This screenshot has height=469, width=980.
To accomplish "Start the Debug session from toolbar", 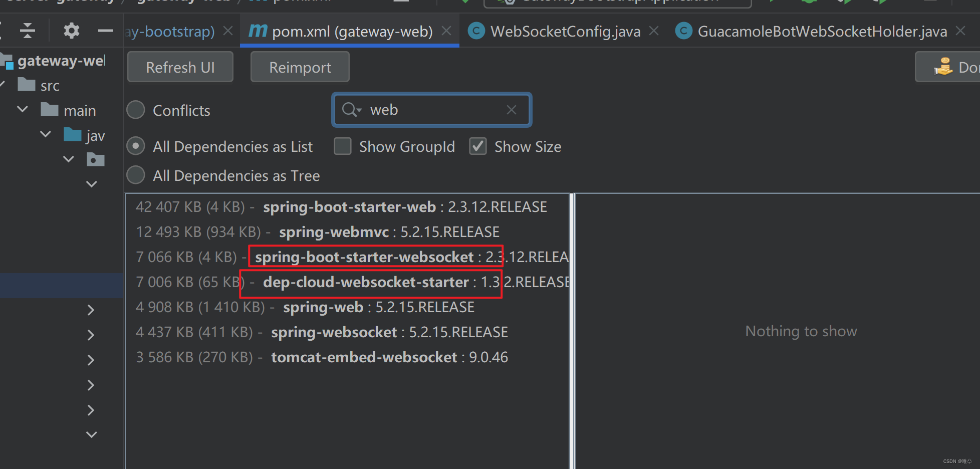I will pyautogui.click(x=809, y=3).
